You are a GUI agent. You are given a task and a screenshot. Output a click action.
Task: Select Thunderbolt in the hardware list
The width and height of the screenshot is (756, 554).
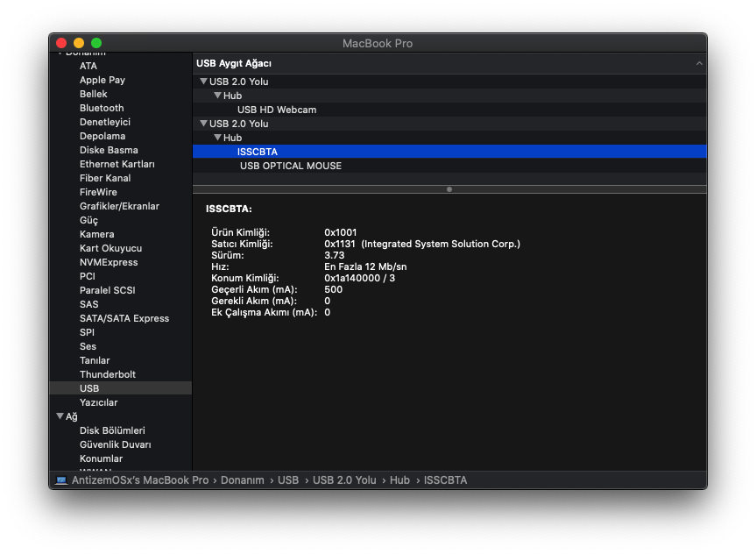[x=108, y=374]
